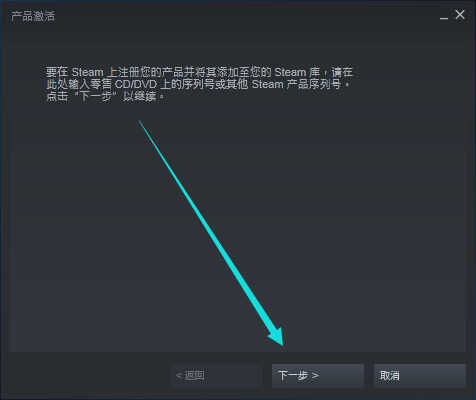Click the CD/DVD text in the instructions

(136, 84)
